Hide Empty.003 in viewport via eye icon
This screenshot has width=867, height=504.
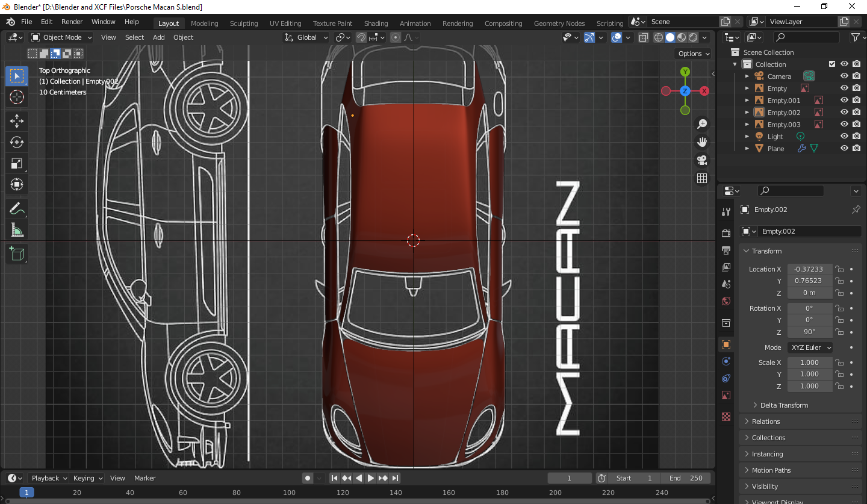click(844, 125)
